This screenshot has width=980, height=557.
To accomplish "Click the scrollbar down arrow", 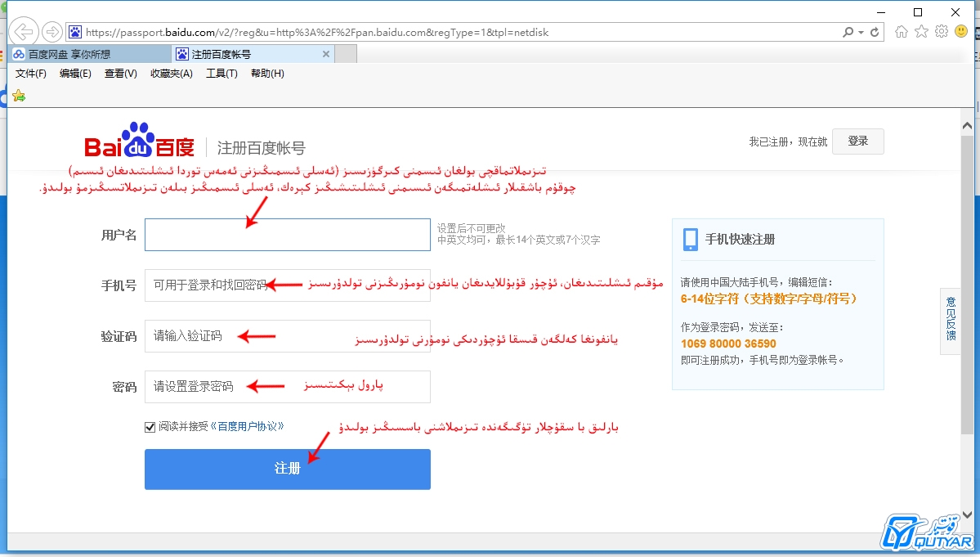I will [967, 514].
